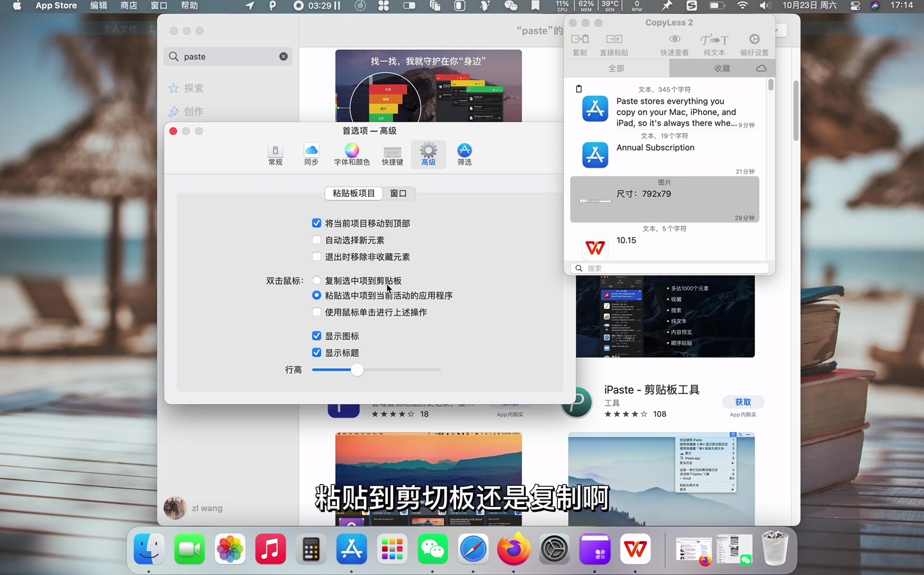Screen dimensions: 924x575
Task: Click the CopyLess 搜索 search field
Action: tap(670, 268)
